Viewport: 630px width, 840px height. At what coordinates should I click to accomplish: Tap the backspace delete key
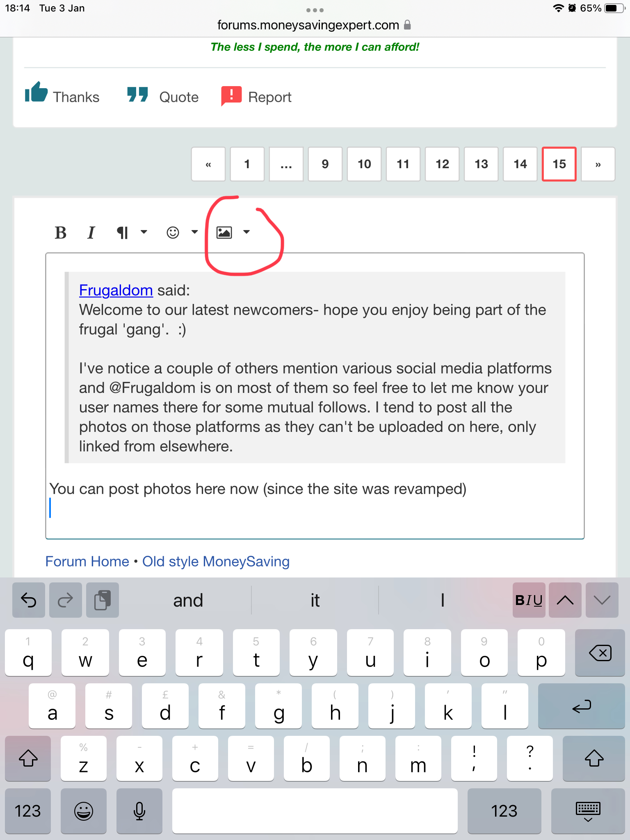pos(600,653)
